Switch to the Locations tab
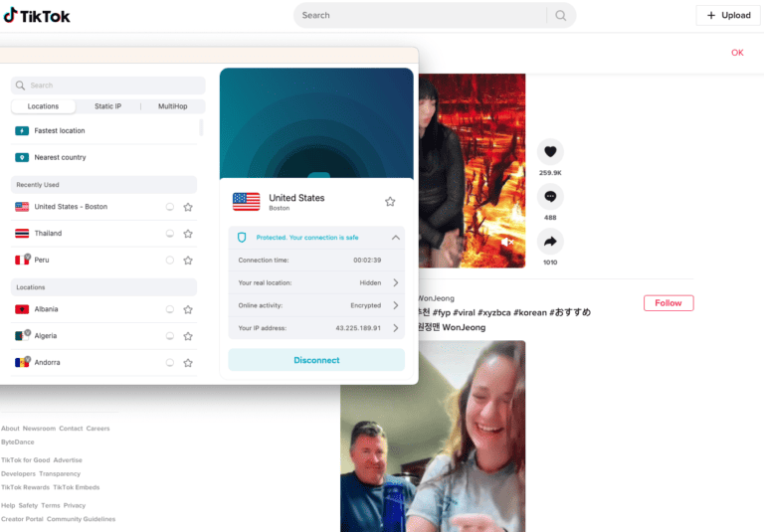This screenshot has height=532, width=764. (43, 106)
